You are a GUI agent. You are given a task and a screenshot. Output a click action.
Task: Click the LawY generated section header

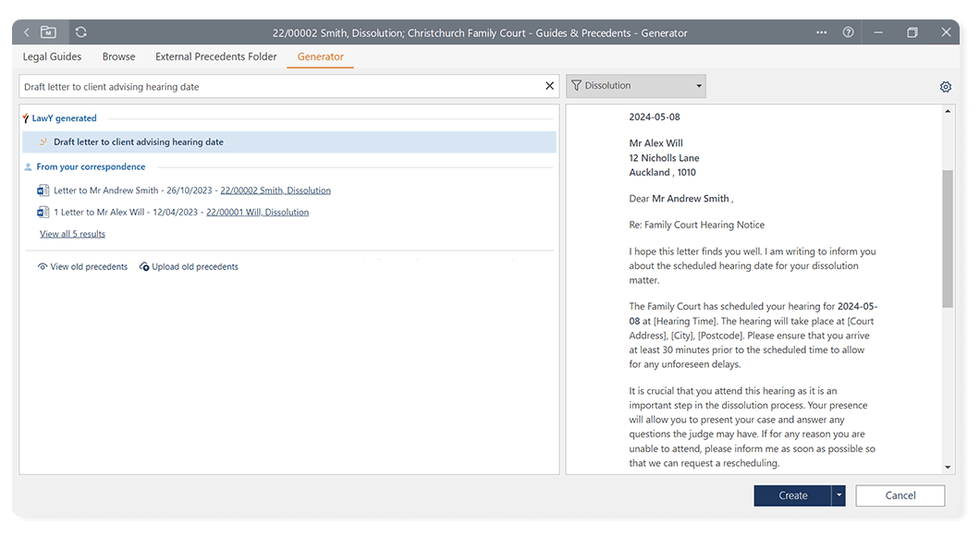(x=64, y=118)
